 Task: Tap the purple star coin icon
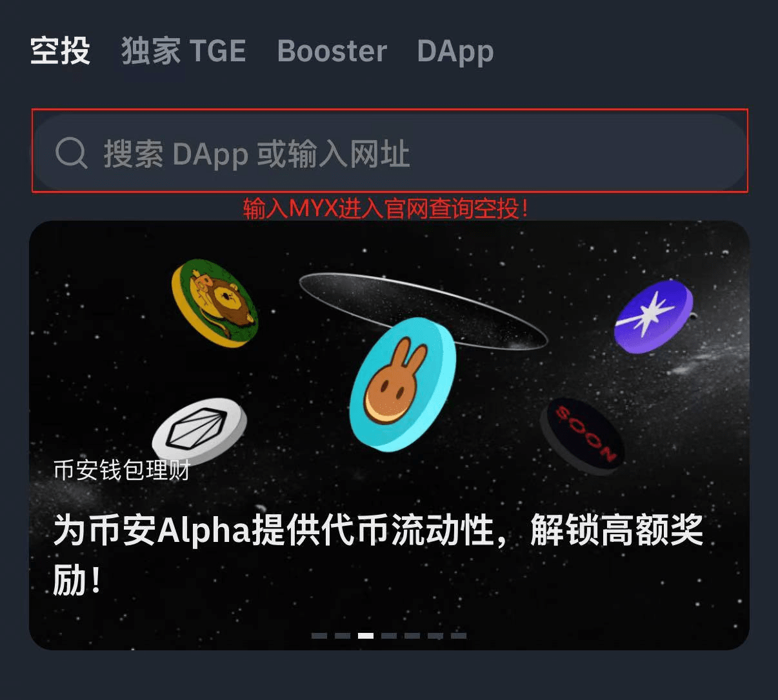(653, 316)
